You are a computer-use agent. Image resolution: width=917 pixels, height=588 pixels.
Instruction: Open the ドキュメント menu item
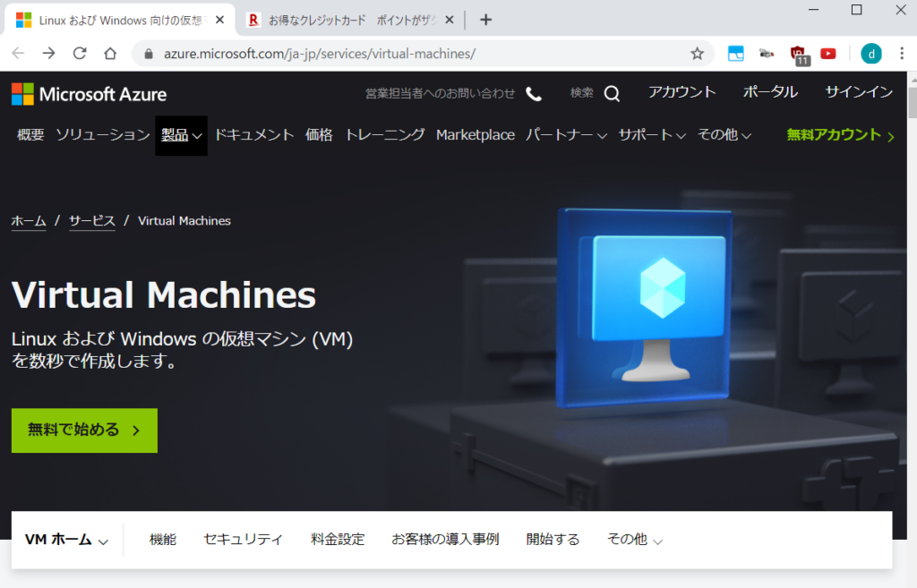(253, 135)
